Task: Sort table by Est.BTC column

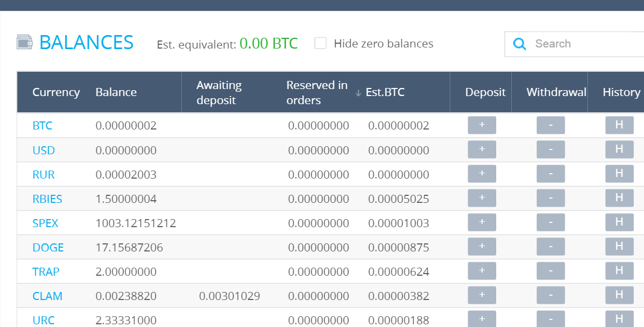Action: tap(385, 92)
